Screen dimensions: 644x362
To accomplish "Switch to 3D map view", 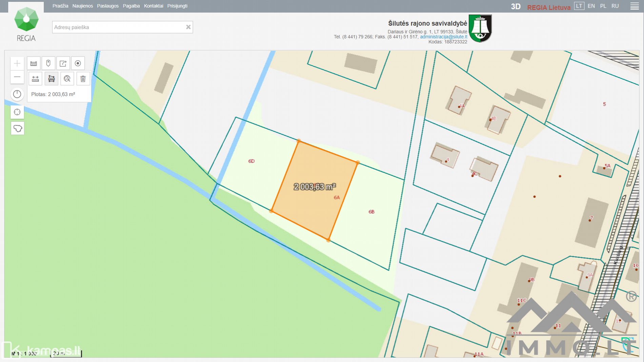I will pos(516,7).
